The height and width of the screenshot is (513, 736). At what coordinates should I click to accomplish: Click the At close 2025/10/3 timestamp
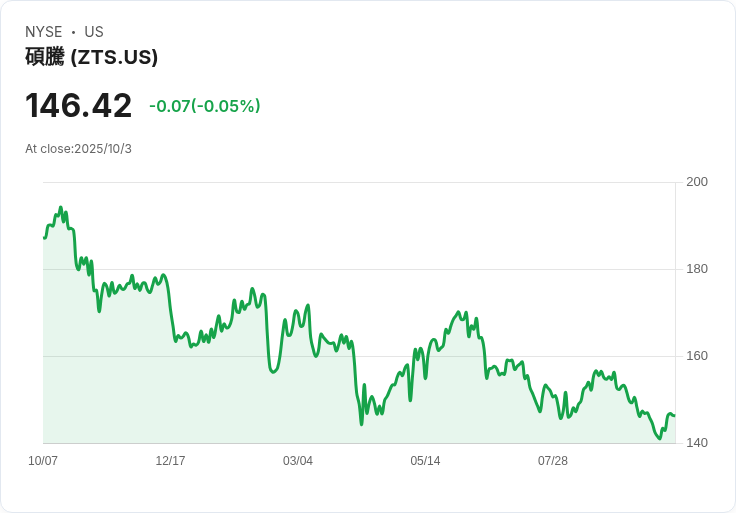(78, 149)
